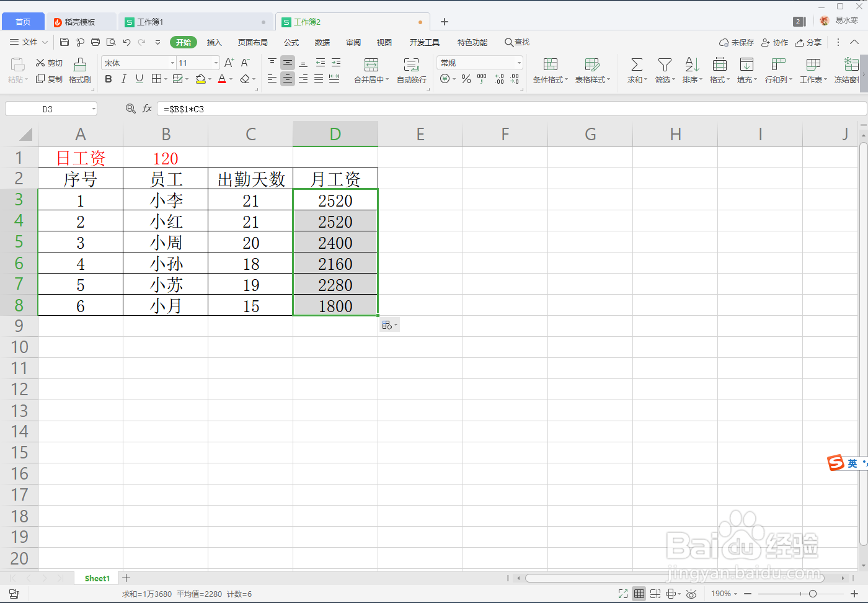
Task: Open the 页面布局 ribbon tab
Action: click(253, 42)
